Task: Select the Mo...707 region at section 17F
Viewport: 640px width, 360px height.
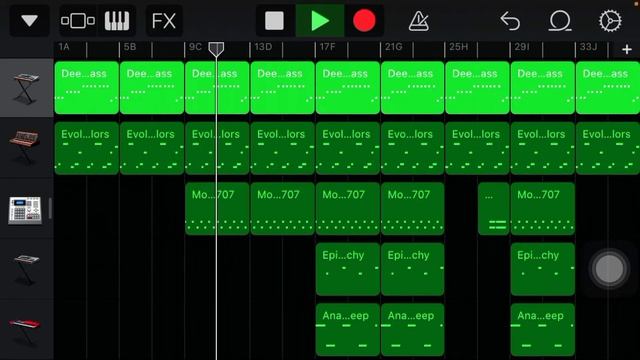Action: 348,208
